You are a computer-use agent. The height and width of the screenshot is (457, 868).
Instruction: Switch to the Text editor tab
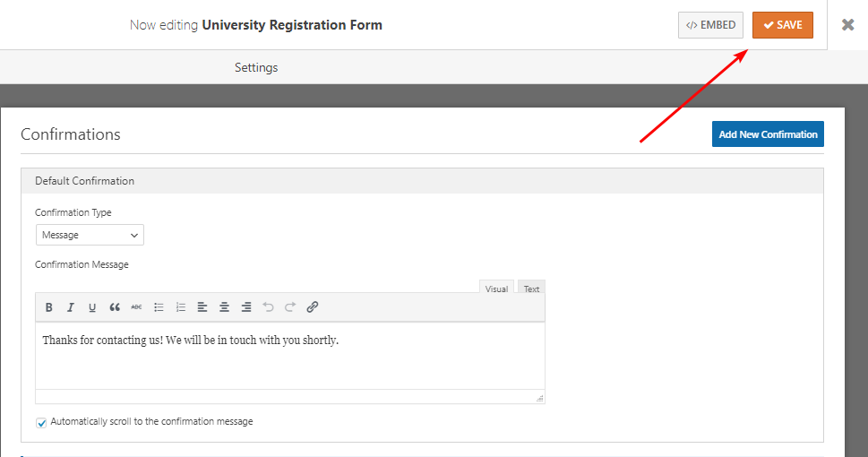tap(531, 289)
